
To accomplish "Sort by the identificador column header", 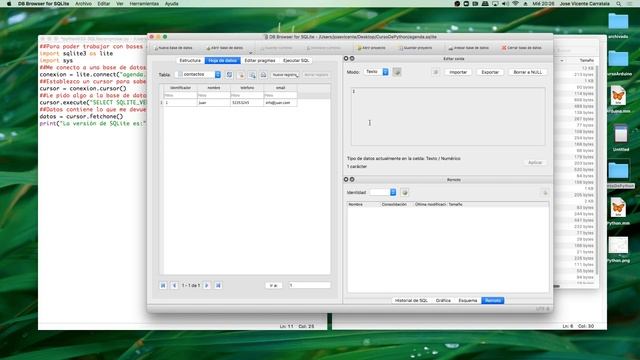I will 180,88.
